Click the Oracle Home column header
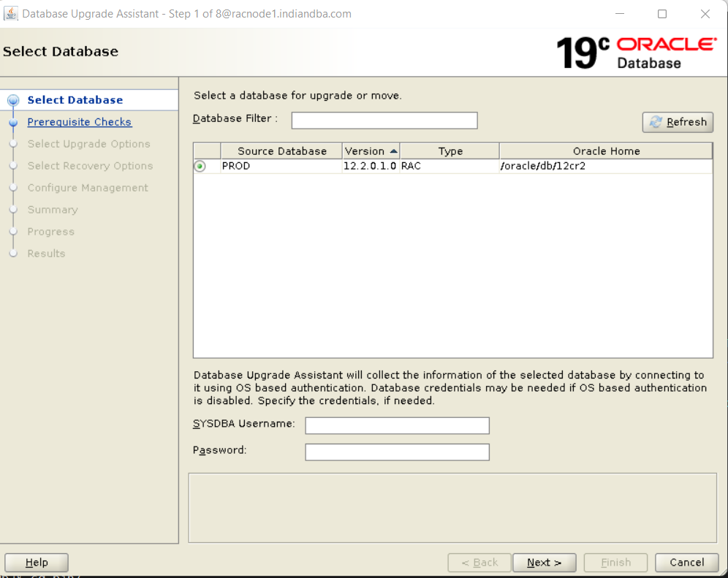728x578 pixels. [606, 151]
